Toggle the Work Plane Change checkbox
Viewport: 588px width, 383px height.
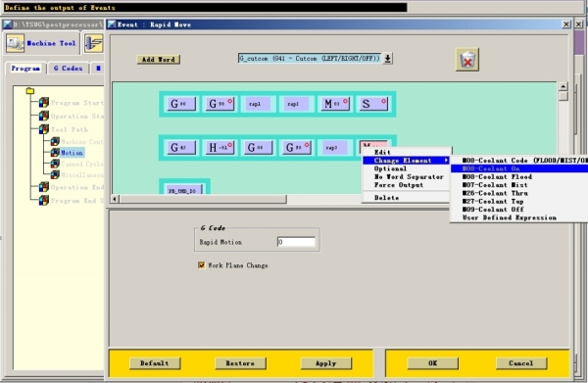(201, 264)
